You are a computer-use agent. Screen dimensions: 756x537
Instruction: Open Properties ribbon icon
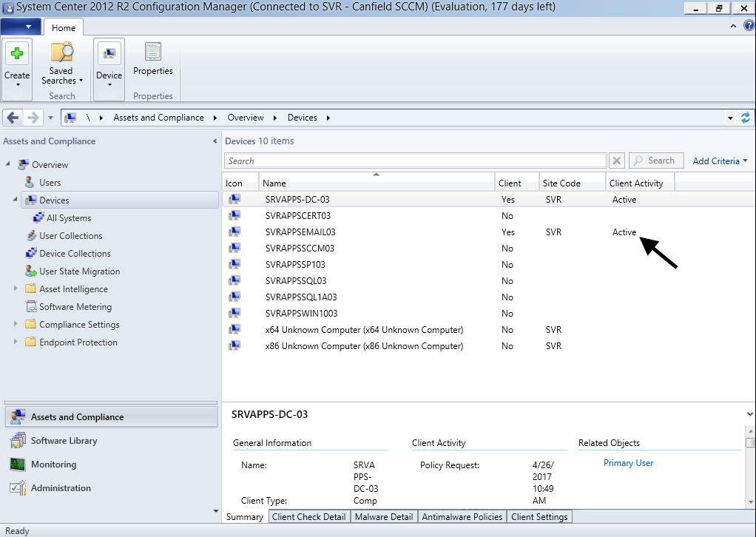153,52
